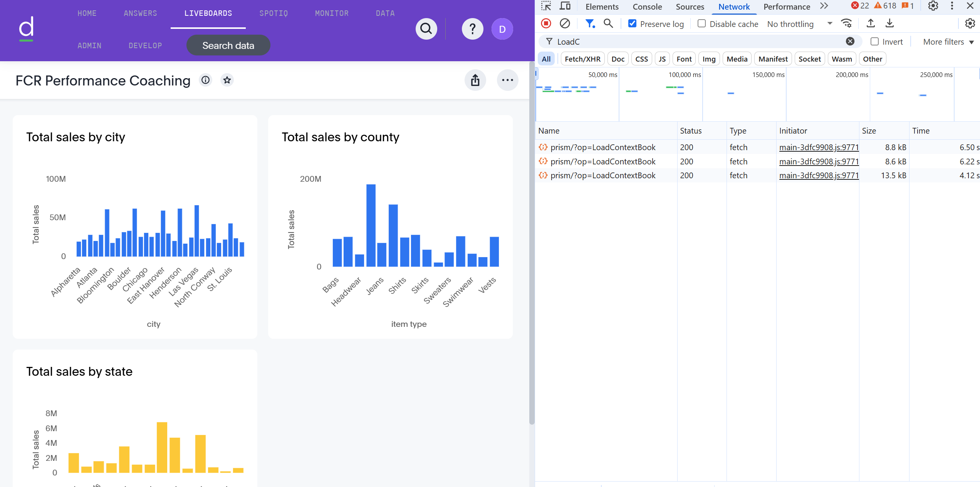Filter requests by Fetch/XHR
The image size is (980, 487).
pos(582,59)
